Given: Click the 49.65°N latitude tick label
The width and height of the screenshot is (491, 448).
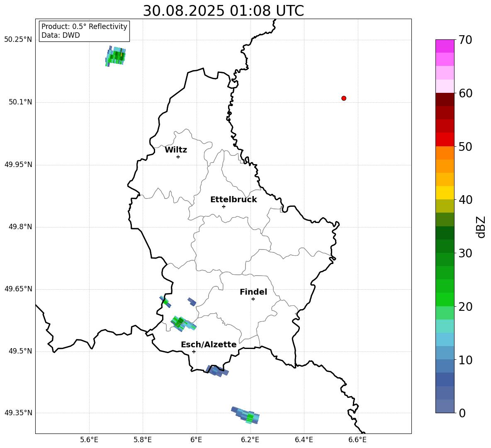Looking at the screenshot, I should coord(18,289).
